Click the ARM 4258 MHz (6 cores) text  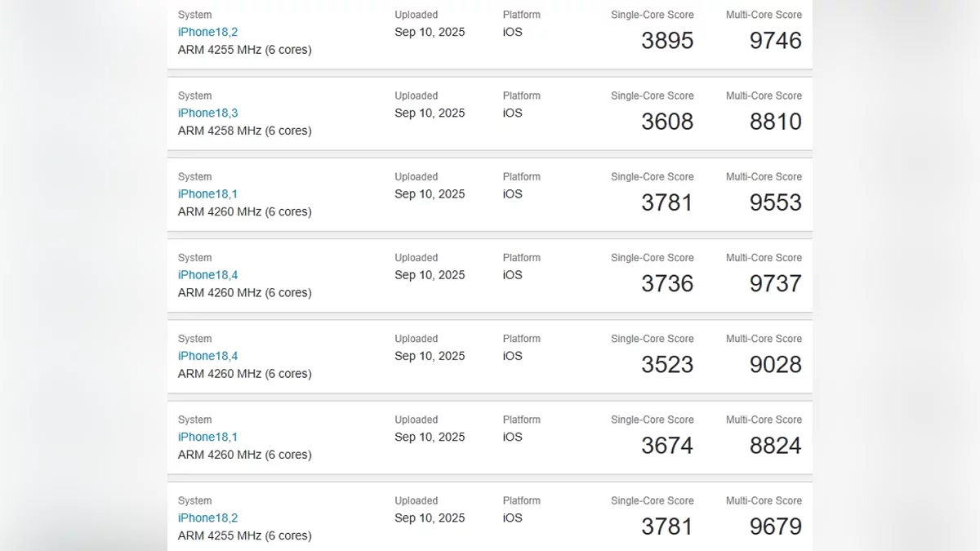[x=244, y=131]
